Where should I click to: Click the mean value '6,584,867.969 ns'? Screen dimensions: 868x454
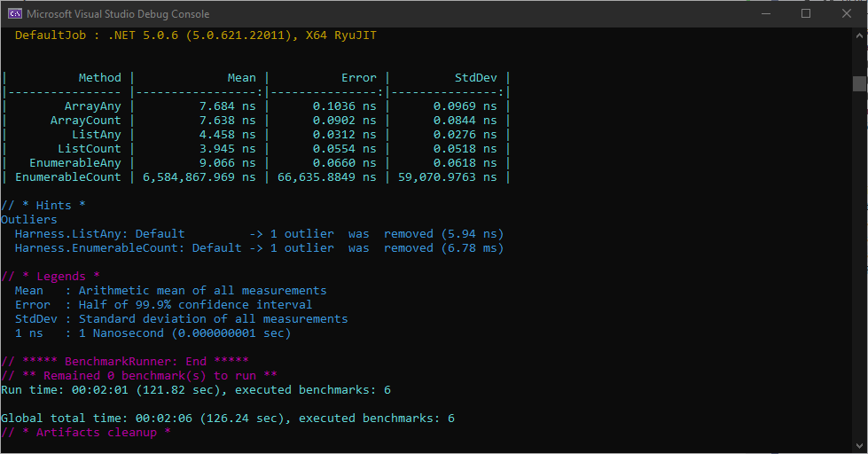[x=199, y=177]
